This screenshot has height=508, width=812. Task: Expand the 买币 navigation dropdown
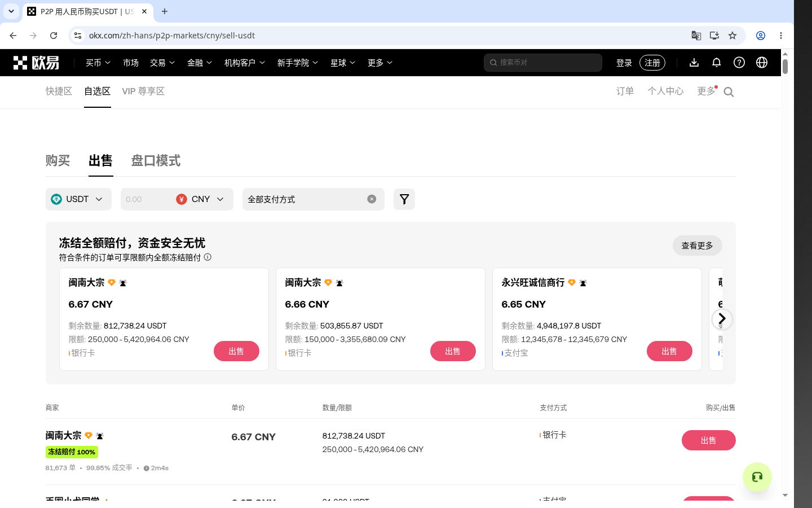tap(98, 63)
